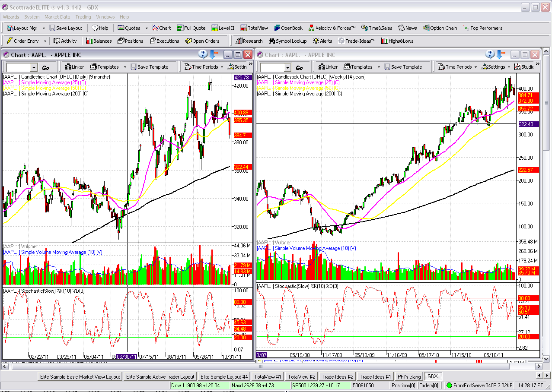Select the TotalView #1 layout tab
The height and width of the screenshot is (392, 552).
[x=268, y=376]
